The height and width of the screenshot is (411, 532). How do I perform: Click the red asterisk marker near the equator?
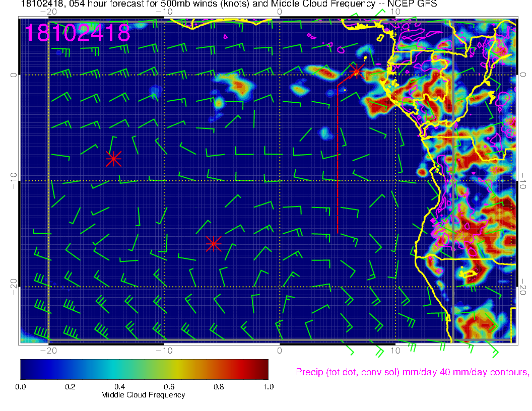(357, 72)
